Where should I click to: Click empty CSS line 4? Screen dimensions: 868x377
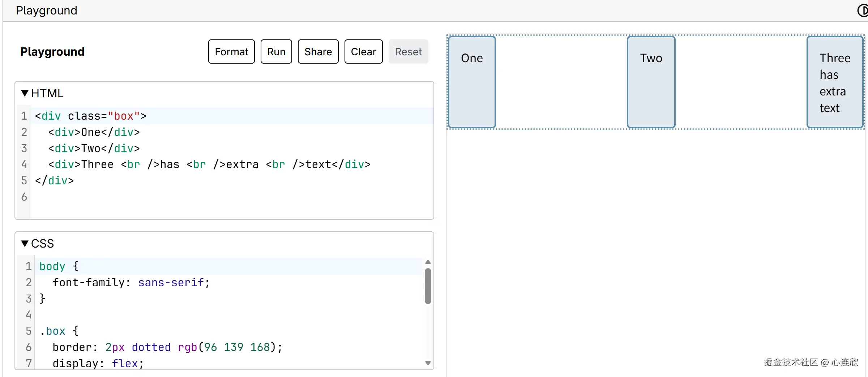coord(229,315)
